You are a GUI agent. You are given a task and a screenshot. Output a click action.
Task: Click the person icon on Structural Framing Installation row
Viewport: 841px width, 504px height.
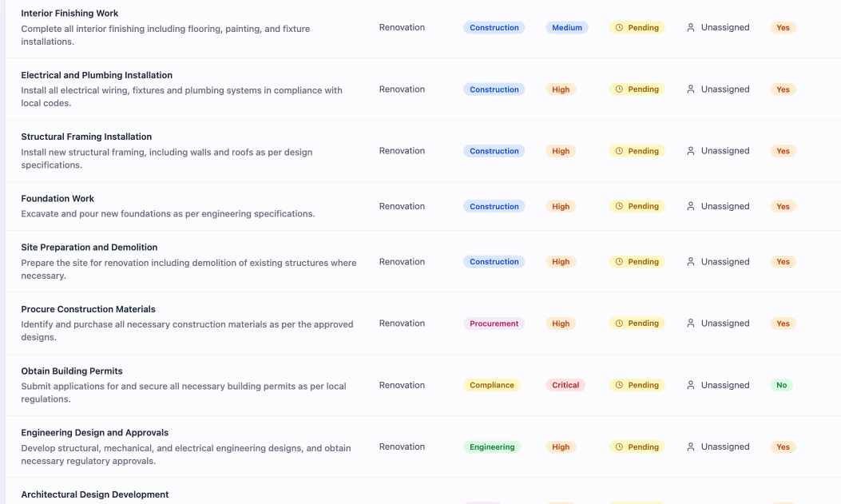(x=690, y=150)
